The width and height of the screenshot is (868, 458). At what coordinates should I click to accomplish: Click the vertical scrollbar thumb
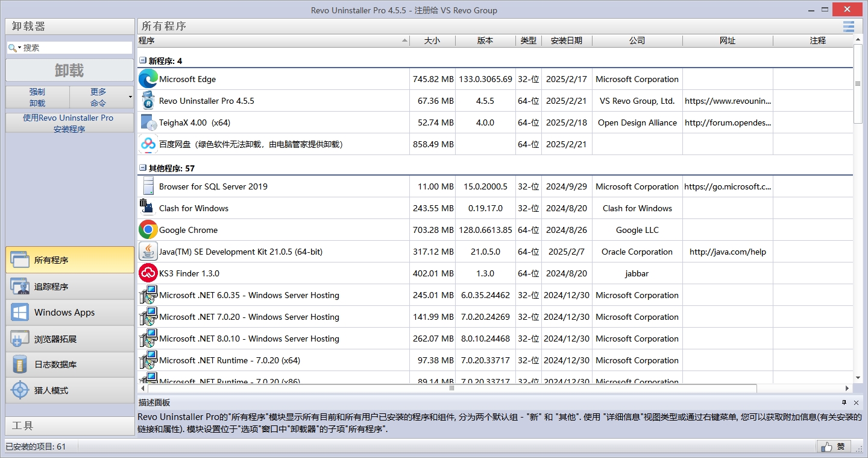[858, 84]
